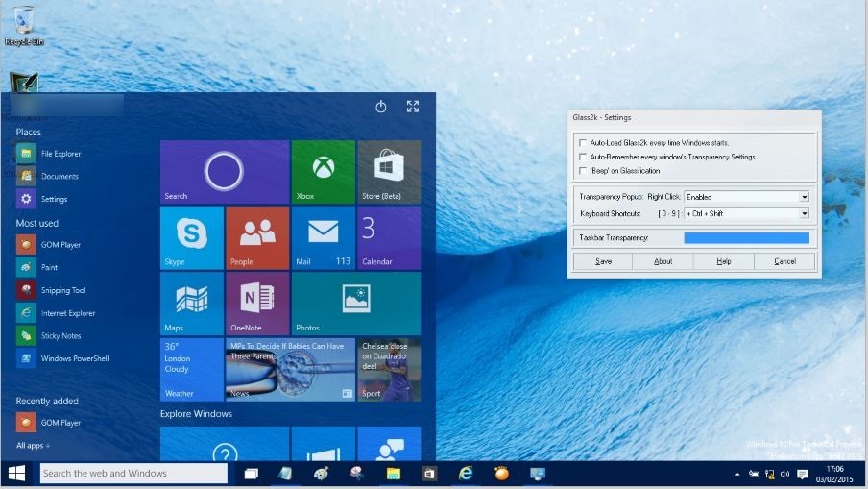This screenshot has height=489, width=868.
Task: Launch the Skype tile
Action: pyautogui.click(x=191, y=237)
